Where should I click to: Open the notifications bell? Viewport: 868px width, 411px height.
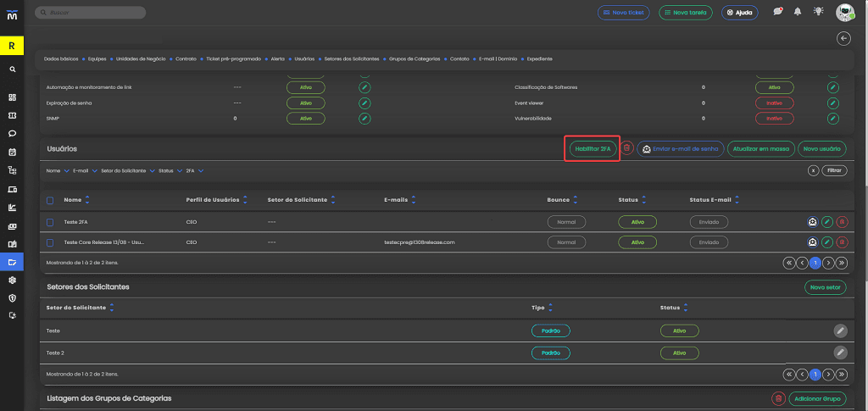[x=798, y=12]
